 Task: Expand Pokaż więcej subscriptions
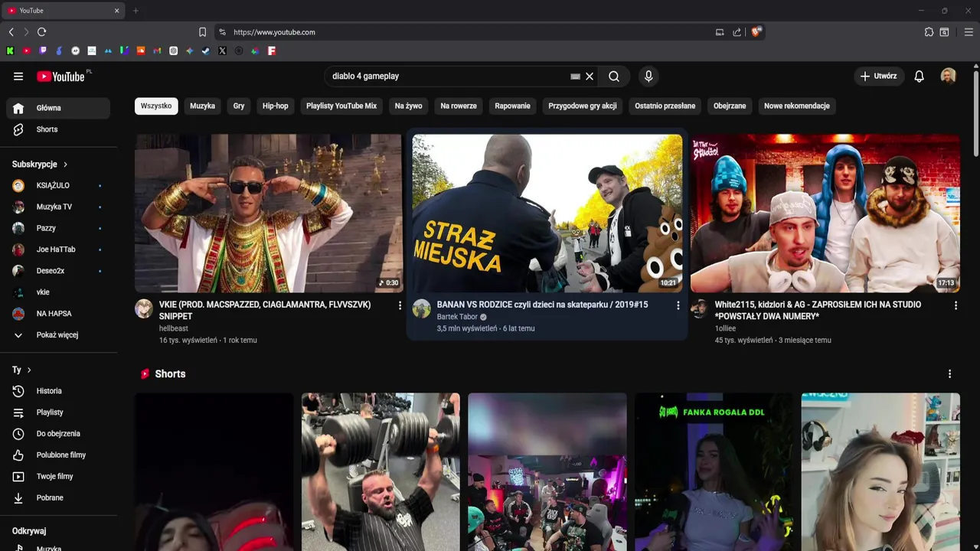tap(58, 335)
